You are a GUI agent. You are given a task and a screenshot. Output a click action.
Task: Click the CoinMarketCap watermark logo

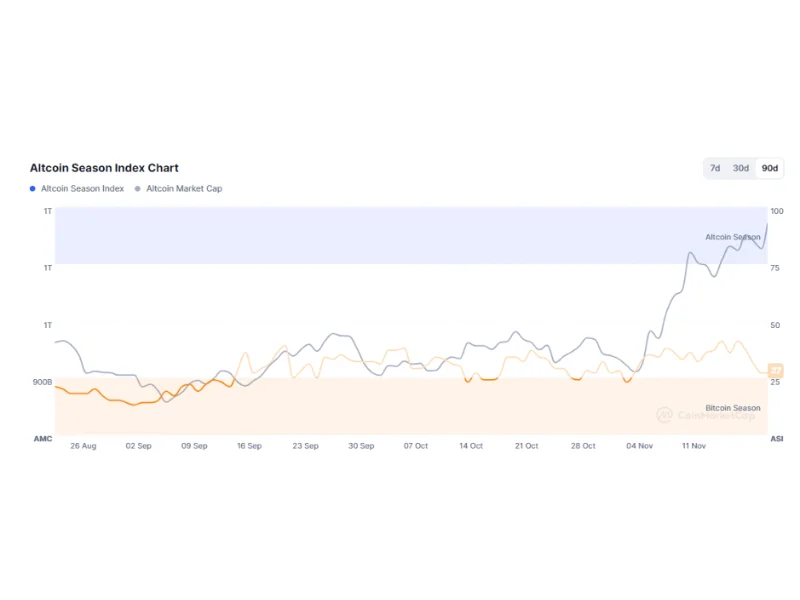(665, 414)
